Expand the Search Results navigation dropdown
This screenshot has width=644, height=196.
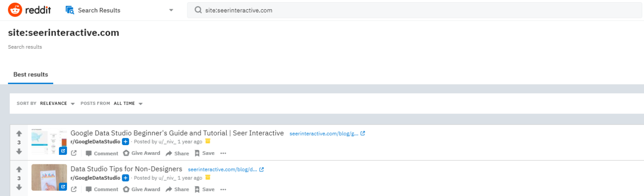click(171, 10)
